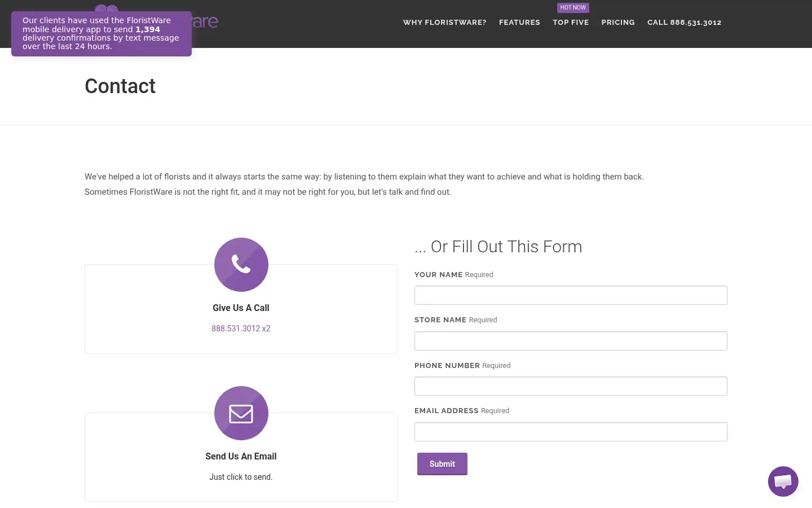Click the purple phone icon circle

241,265
